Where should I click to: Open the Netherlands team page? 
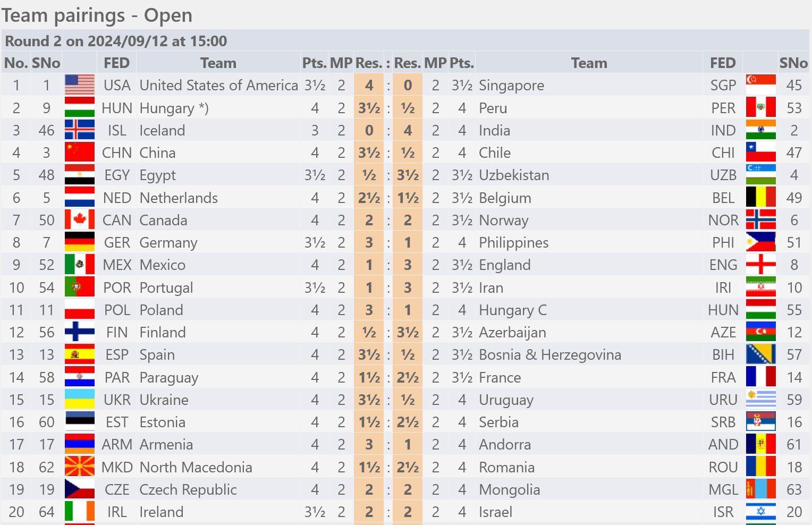[179, 198]
